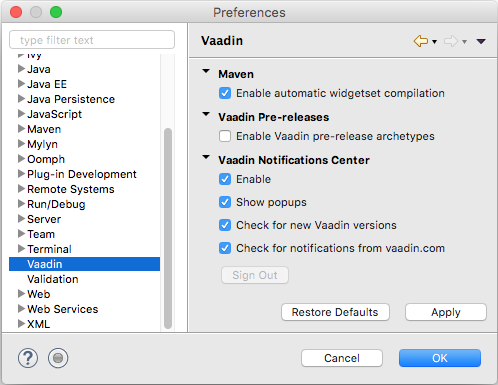
Task: Select Web Services in the tree
Action: [63, 309]
